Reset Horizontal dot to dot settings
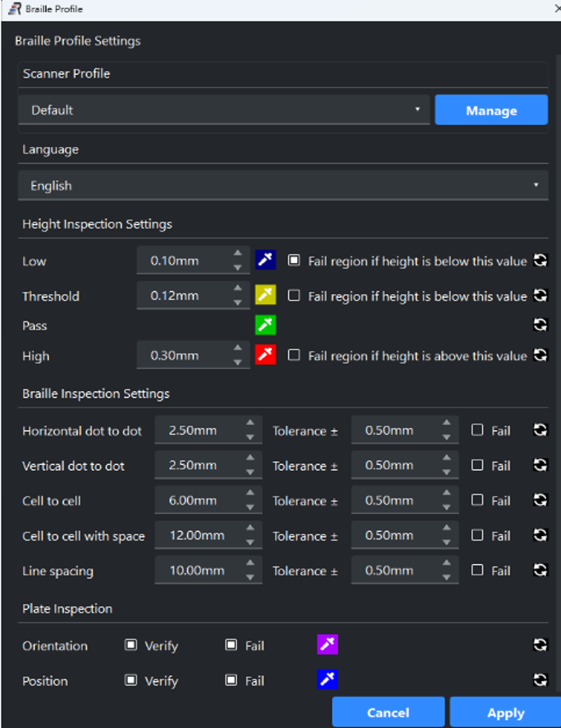 point(540,430)
